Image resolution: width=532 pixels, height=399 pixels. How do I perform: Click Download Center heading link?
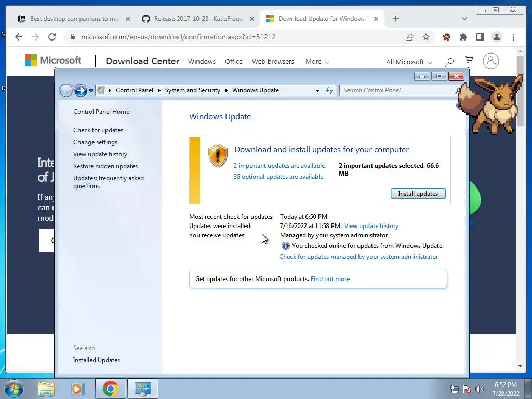coord(142,61)
